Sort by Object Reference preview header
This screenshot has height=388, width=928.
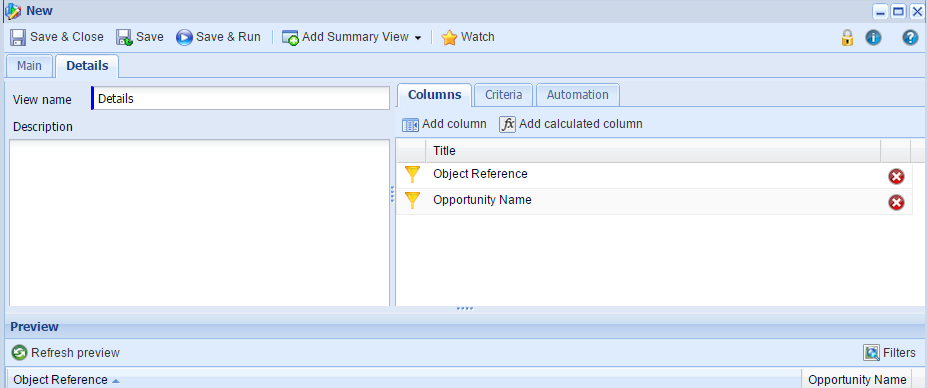point(404,380)
